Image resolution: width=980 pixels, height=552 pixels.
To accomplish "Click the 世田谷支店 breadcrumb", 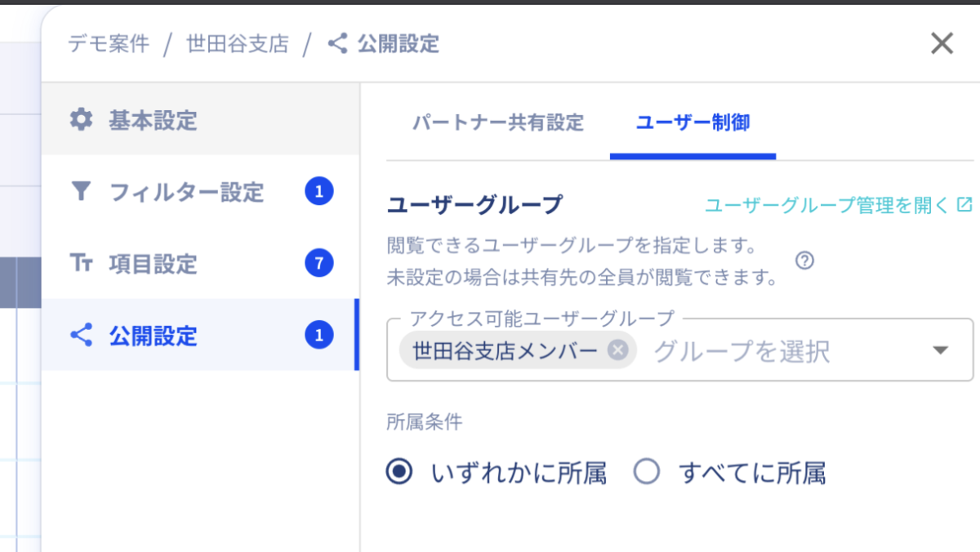I will click(238, 43).
